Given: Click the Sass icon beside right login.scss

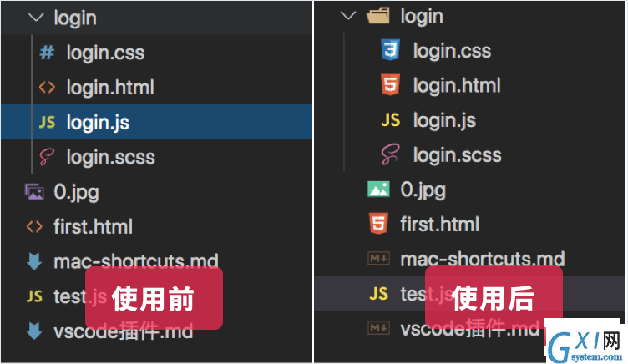Looking at the screenshot, I should [391, 154].
